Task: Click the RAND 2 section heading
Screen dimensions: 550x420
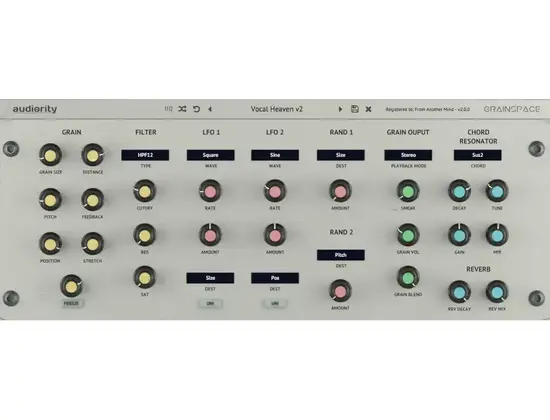Action: [x=341, y=232]
